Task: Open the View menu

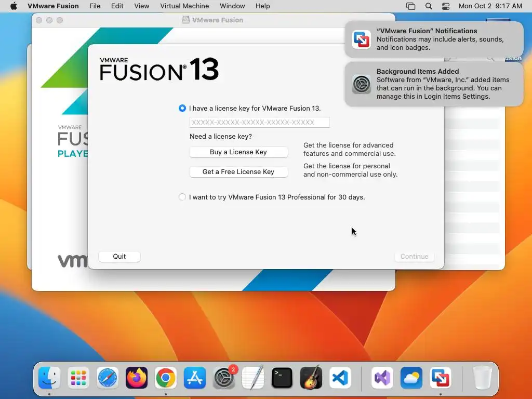Action: tap(141, 6)
